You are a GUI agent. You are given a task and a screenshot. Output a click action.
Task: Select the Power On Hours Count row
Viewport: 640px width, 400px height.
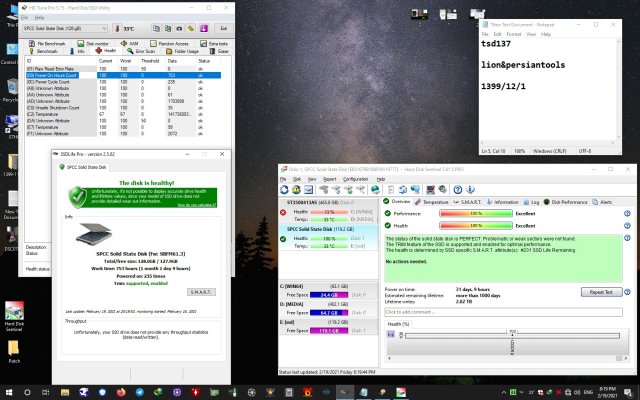pos(60,74)
